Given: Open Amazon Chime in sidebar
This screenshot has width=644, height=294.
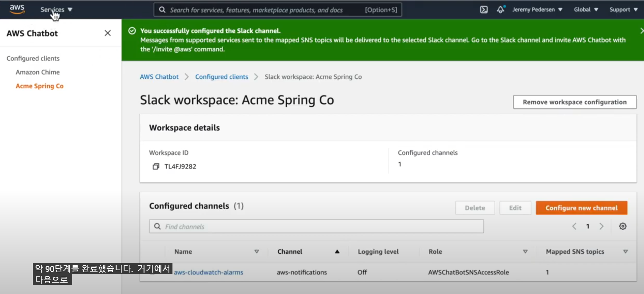Looking at the screenshot, I should pyautogui.click(x=38, y=72).
